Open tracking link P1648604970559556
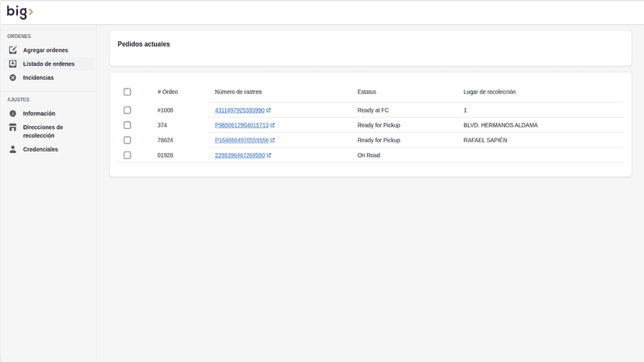This screenshot has height=362, width=644. pos(241,140)
